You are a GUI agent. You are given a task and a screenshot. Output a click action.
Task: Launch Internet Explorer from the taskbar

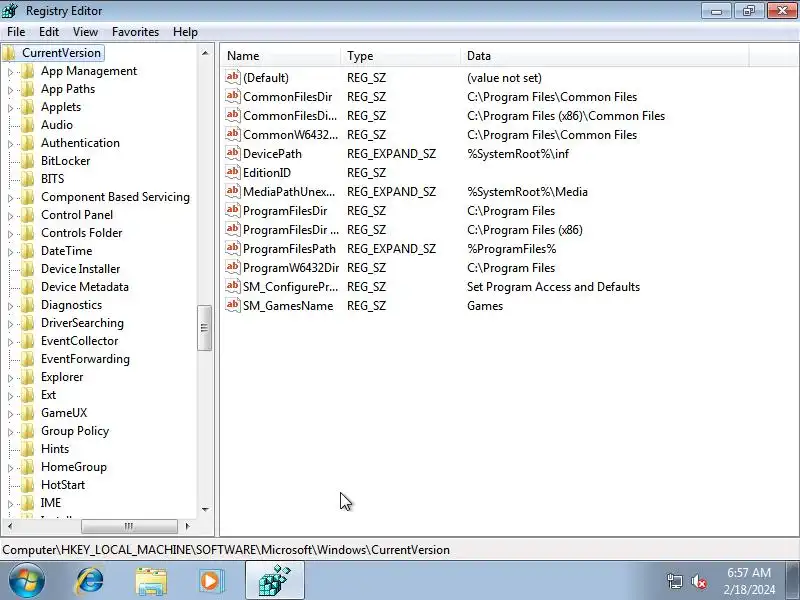[90, 581]
